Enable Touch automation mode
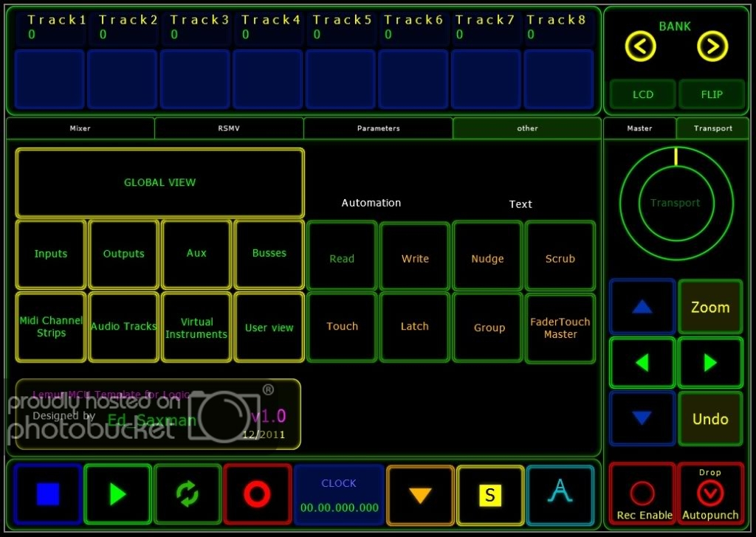This screenshot has width=756, height=537. coord(342,328)
